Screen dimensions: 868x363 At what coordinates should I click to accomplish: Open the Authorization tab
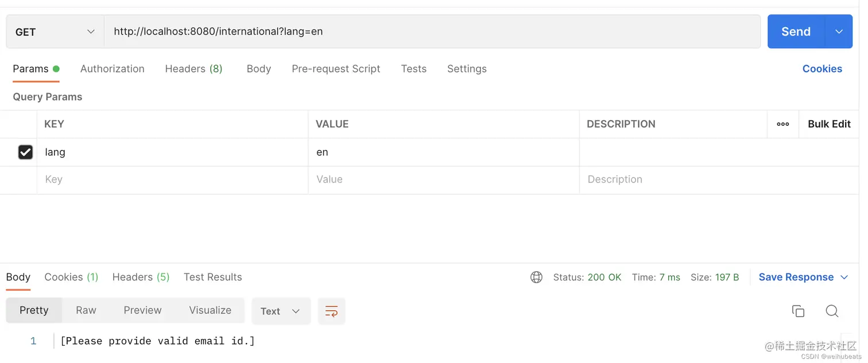click(113, 69)
